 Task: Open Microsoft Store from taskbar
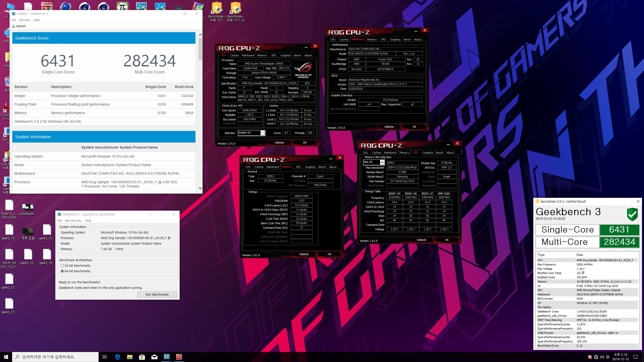click(142, 357)
